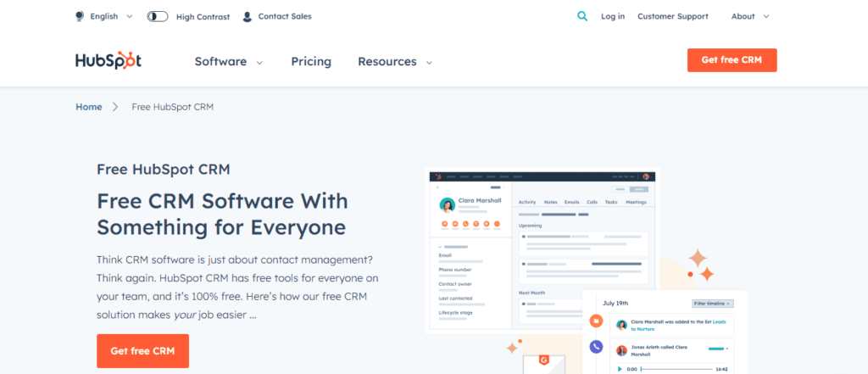Toggle the High Contrast switch
Screen dimensions: 868x374
pos(157,17)
